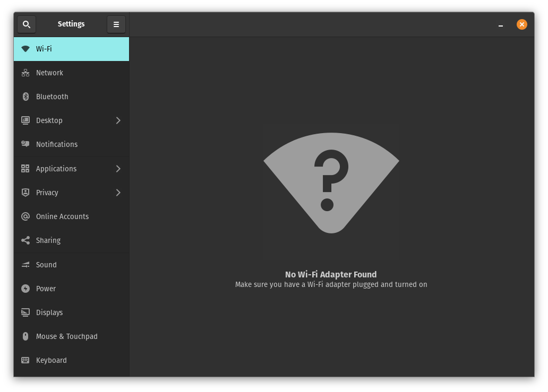This screenshot has height=392, width=548.
Task: Click the large Wi-Fi question mark image
Action: point(331,182)
